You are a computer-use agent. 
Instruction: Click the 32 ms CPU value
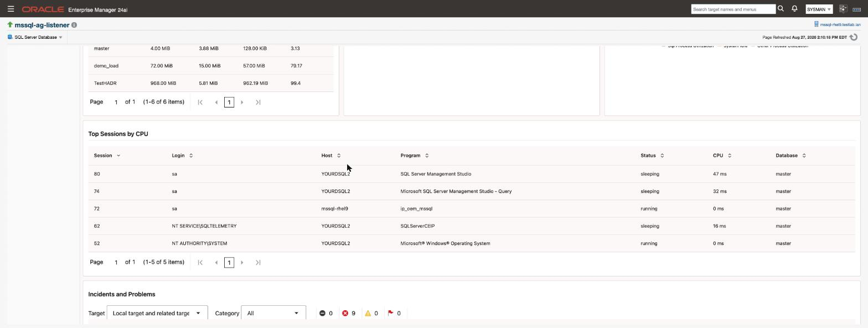(720, 191)
